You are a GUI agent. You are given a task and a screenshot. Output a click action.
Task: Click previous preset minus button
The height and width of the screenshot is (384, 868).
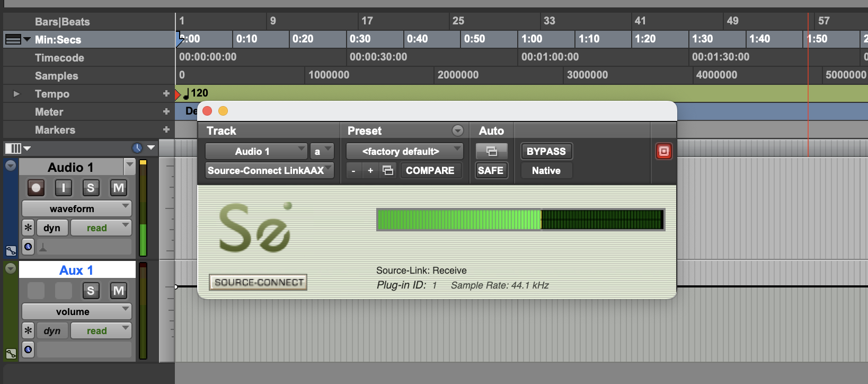click(353, 170)
